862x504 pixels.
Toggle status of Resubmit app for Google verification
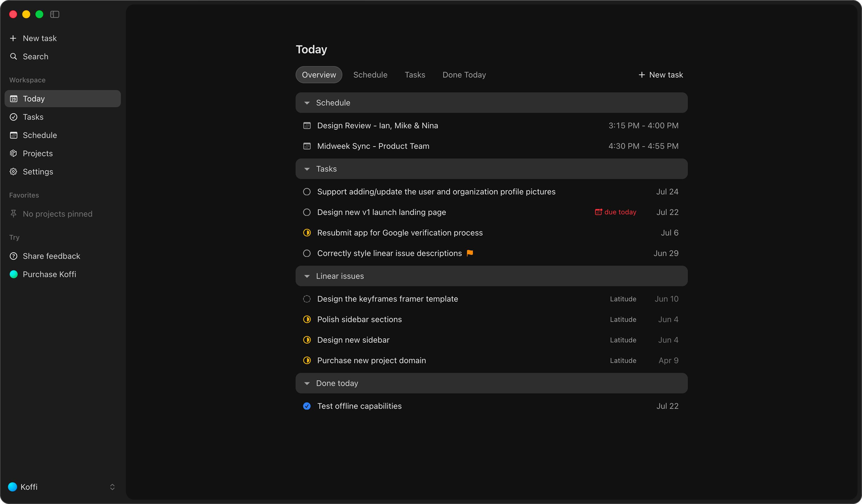point(307,233)
